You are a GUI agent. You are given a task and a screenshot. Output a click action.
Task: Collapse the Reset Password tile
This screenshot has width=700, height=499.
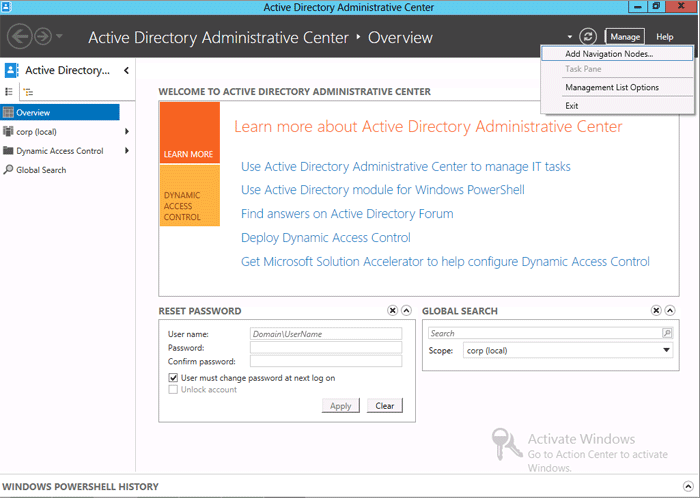pyautogui.click(x=406, y=311)
